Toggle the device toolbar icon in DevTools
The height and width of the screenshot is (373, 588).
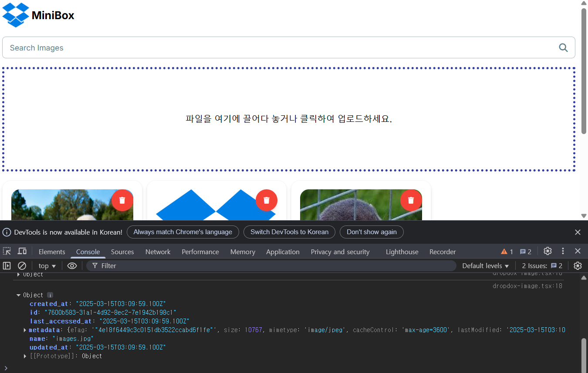[x=22, y=251]
